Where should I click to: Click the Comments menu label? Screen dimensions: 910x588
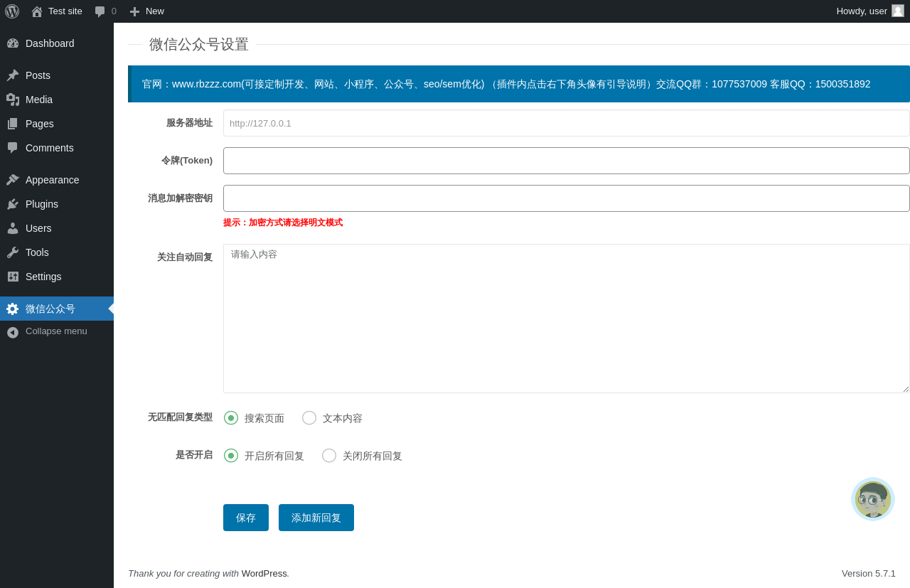(50, 148)
